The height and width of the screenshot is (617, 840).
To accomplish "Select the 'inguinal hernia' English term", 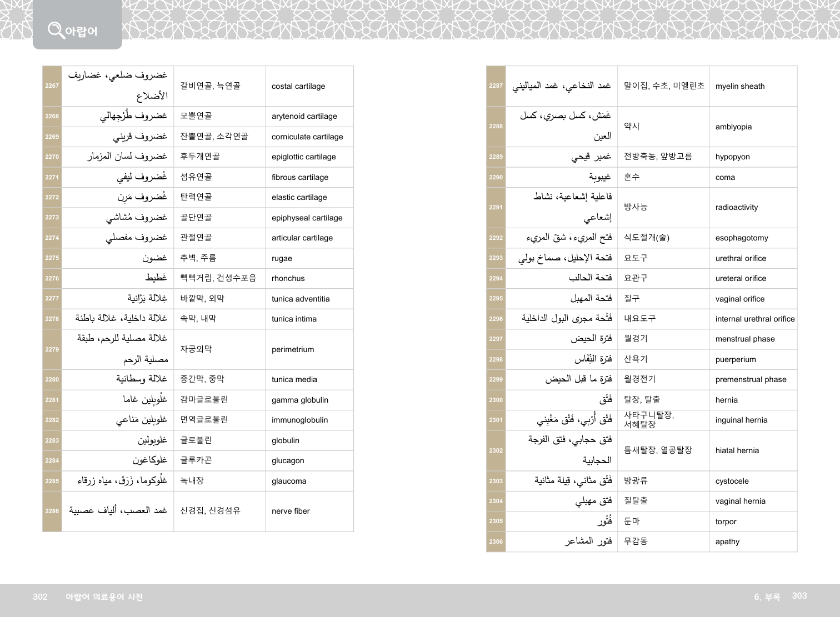I will [x=741, y=420].
